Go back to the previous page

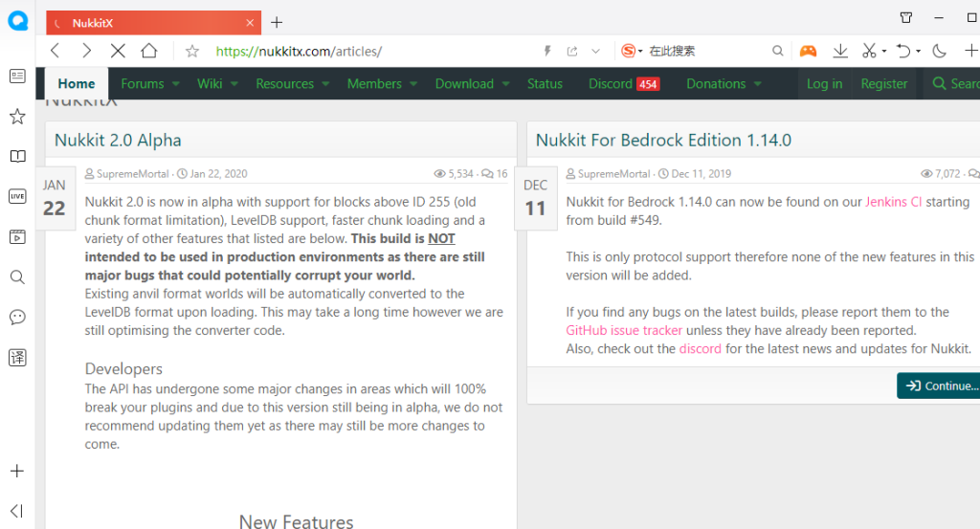pos(55,51)
